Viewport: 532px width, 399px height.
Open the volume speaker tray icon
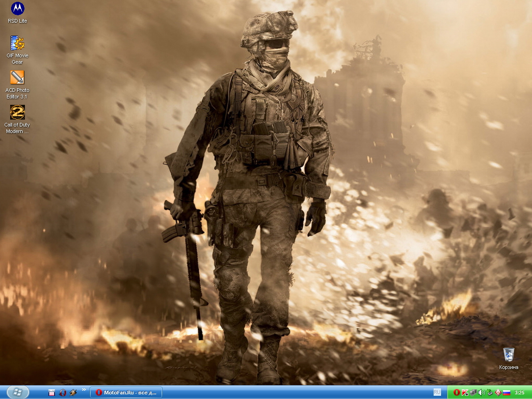(481, 393)
